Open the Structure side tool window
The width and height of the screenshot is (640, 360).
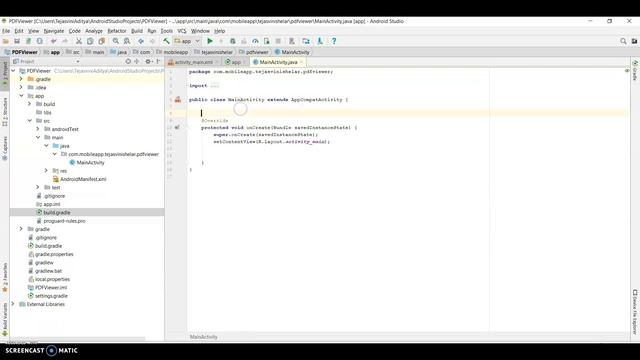click(x=5, y=112)
